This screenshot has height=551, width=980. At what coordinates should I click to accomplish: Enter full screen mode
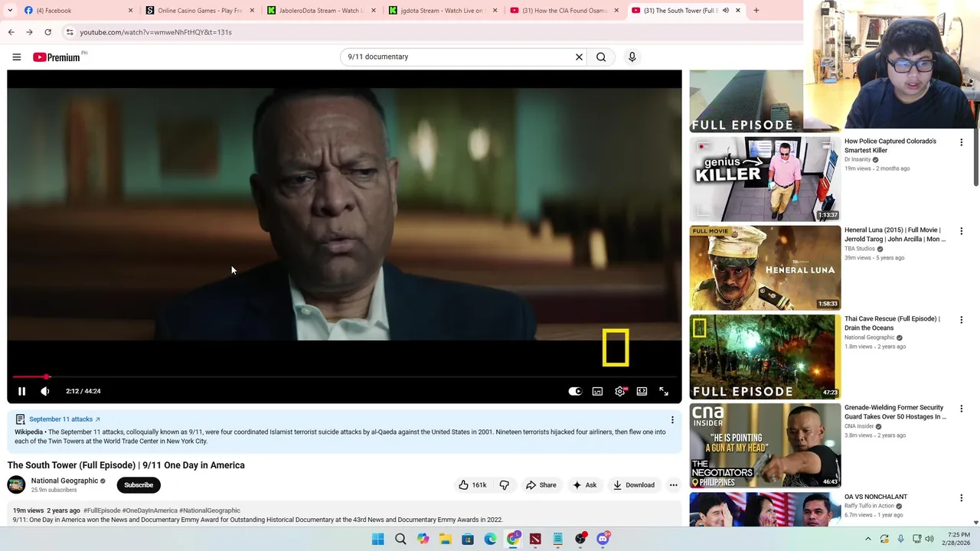664,391
